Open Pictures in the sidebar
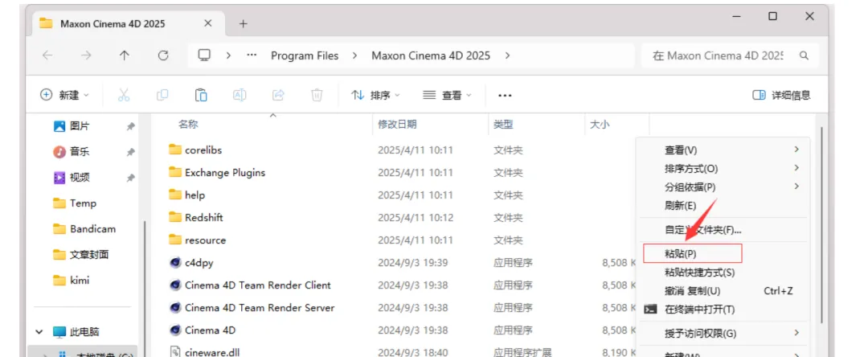868x357 pixels. tap(71, 126)
